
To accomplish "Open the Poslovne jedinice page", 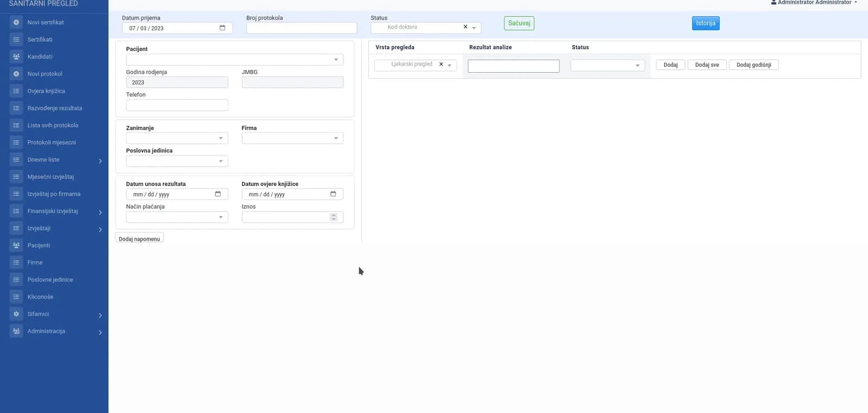I will 50,280.
